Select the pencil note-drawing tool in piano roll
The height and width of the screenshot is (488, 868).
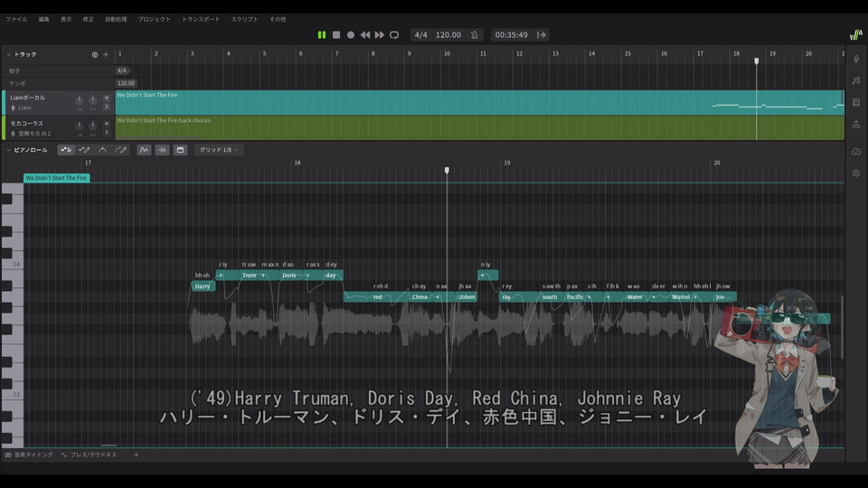click(84, 150)
